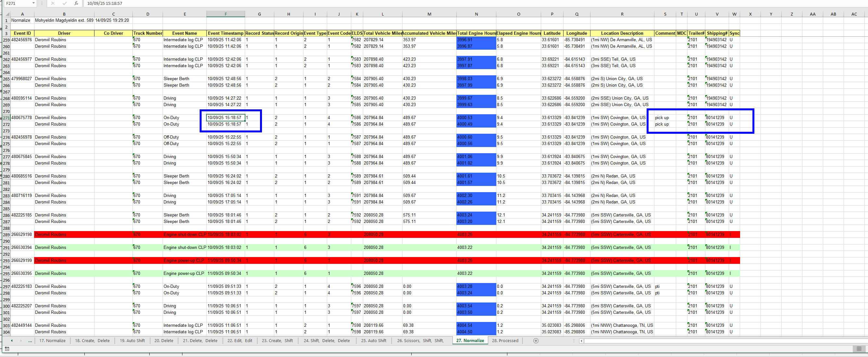Click (3mi SSE) Tell, GA, US in row 262
The image size is (868, 357).
pos(622,59)
